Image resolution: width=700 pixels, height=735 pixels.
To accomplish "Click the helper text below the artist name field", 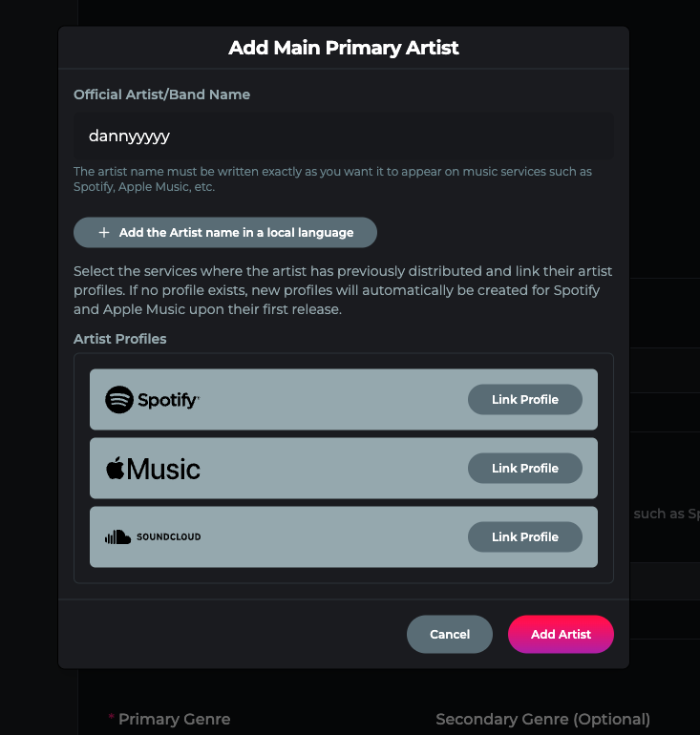I will [332, 179].
